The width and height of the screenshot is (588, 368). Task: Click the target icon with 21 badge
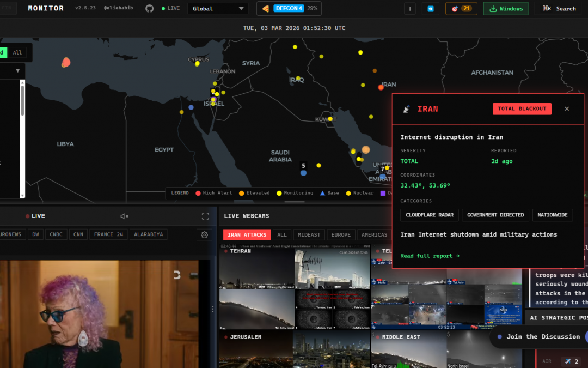point(461,9)
